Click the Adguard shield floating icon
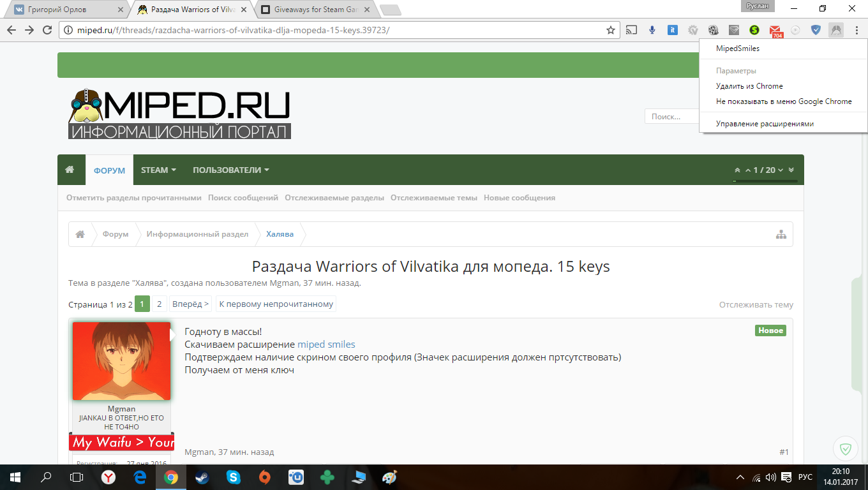Screen dimensions: 868x490 point(846,449)
